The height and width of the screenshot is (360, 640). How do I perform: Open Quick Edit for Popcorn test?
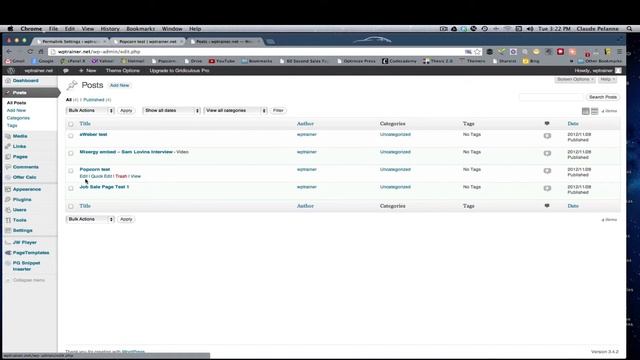pyautogui.click(x=102, y=176)
